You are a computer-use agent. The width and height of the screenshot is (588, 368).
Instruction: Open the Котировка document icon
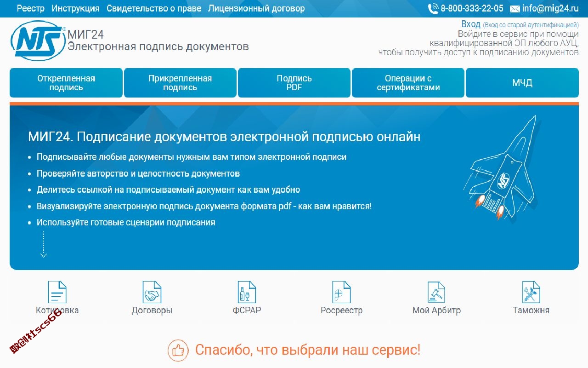click(57, 292)
